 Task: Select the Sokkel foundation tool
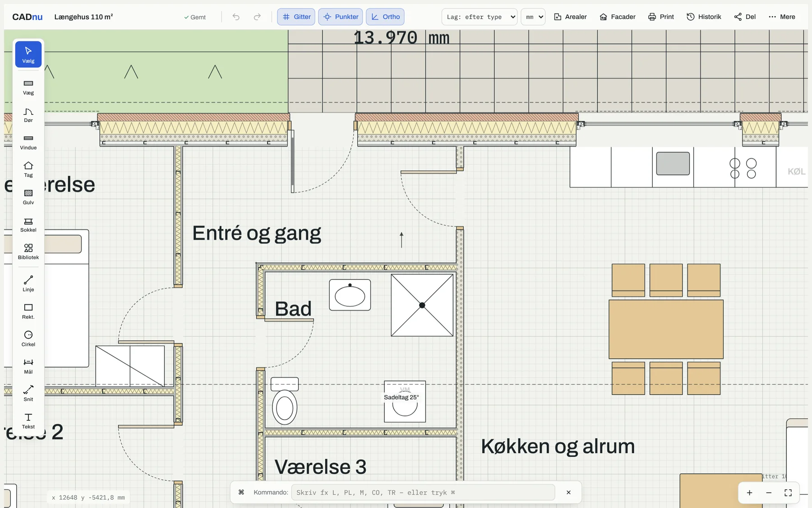point(28,224)
